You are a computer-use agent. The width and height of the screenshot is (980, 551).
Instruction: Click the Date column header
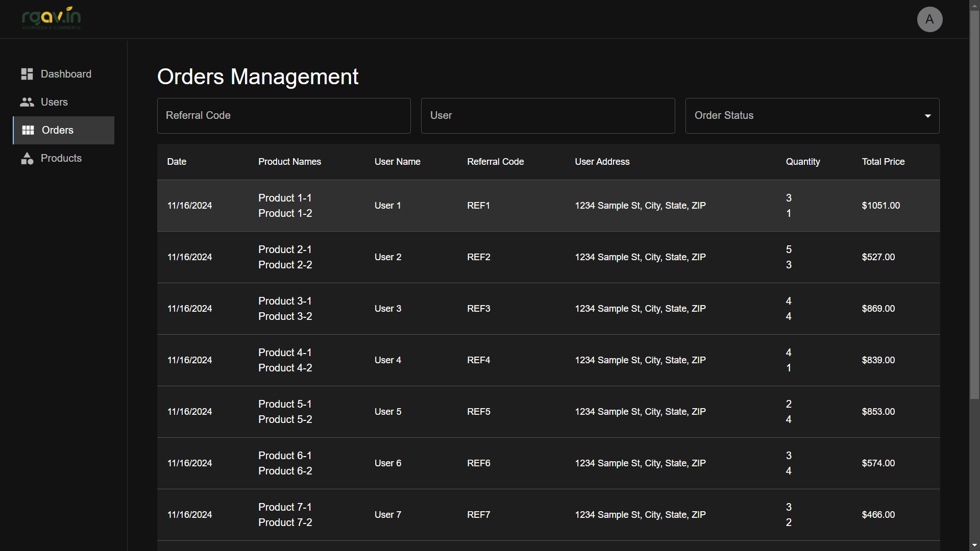(x=177, y=162)
